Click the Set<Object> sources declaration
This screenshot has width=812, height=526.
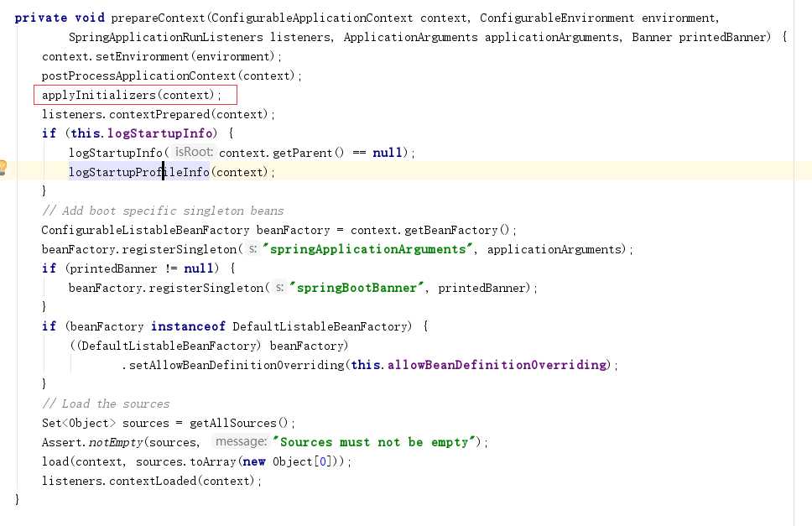click(x=106, y=424)
